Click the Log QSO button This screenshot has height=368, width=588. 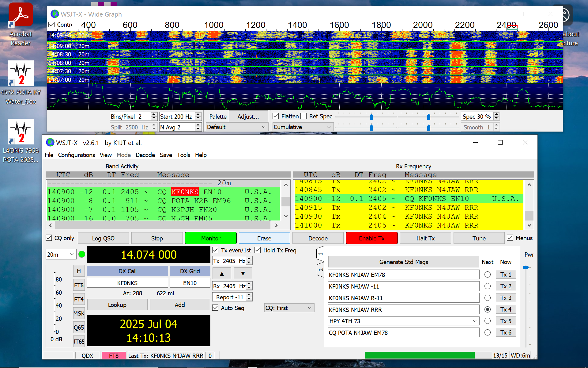coord(103,238)
